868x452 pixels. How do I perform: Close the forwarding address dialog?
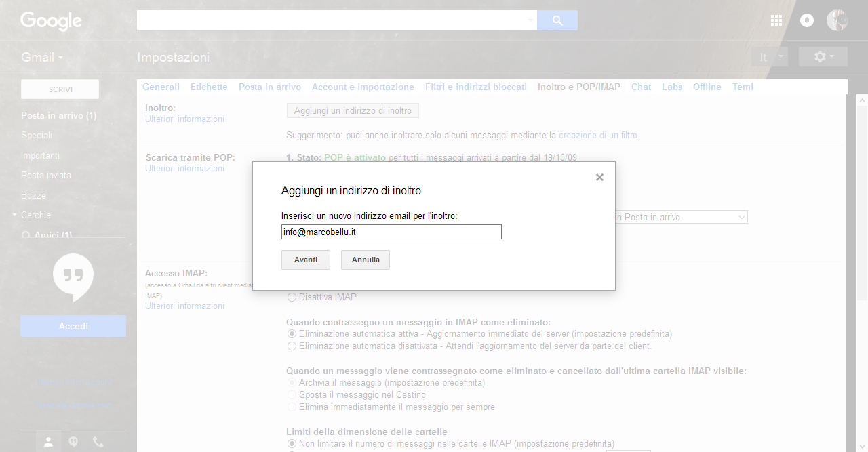[x=599, y=178]
